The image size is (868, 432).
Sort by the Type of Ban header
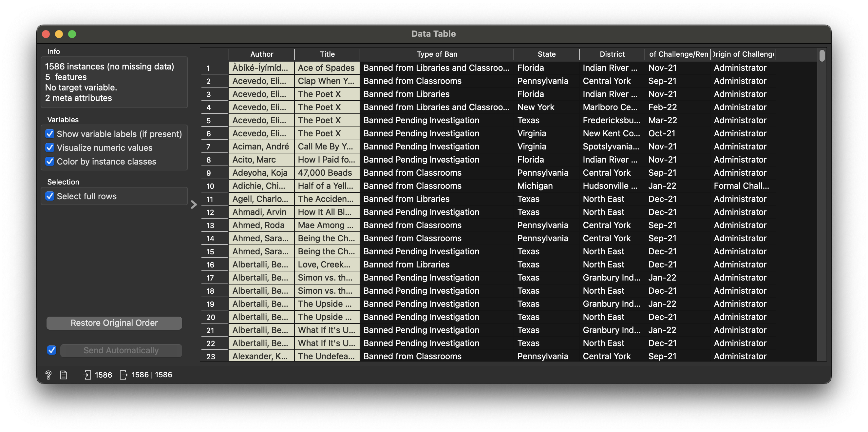[x=437, y=54]
